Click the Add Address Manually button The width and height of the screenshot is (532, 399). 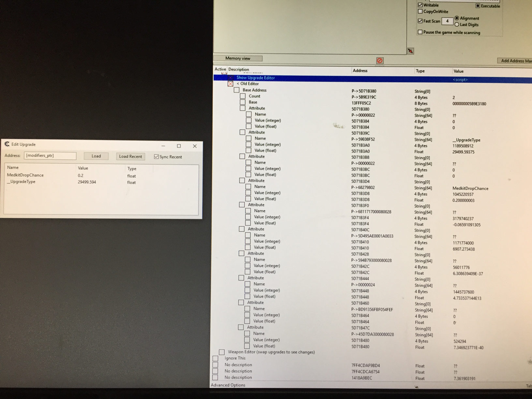tap(514, 61)
